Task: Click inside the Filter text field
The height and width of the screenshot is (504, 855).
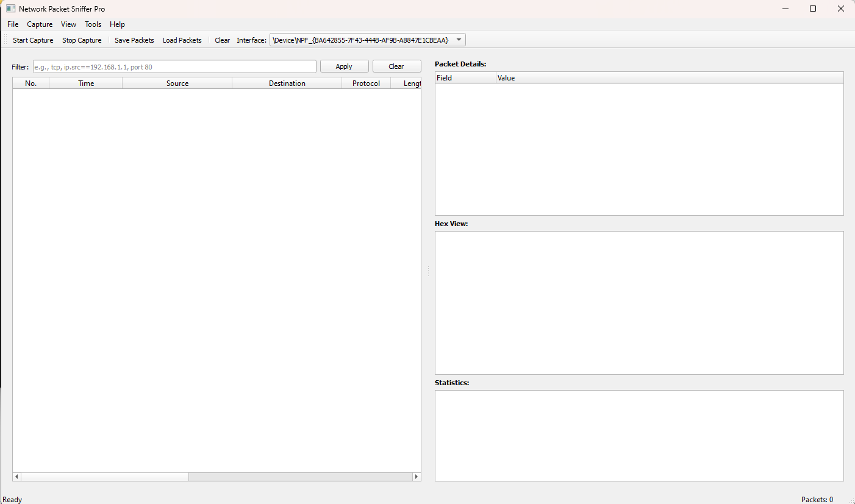Action: pos(174,66)
